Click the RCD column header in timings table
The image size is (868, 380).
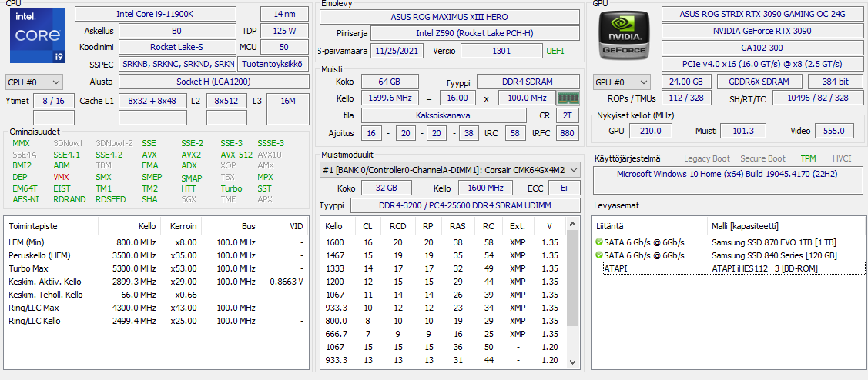397,226
